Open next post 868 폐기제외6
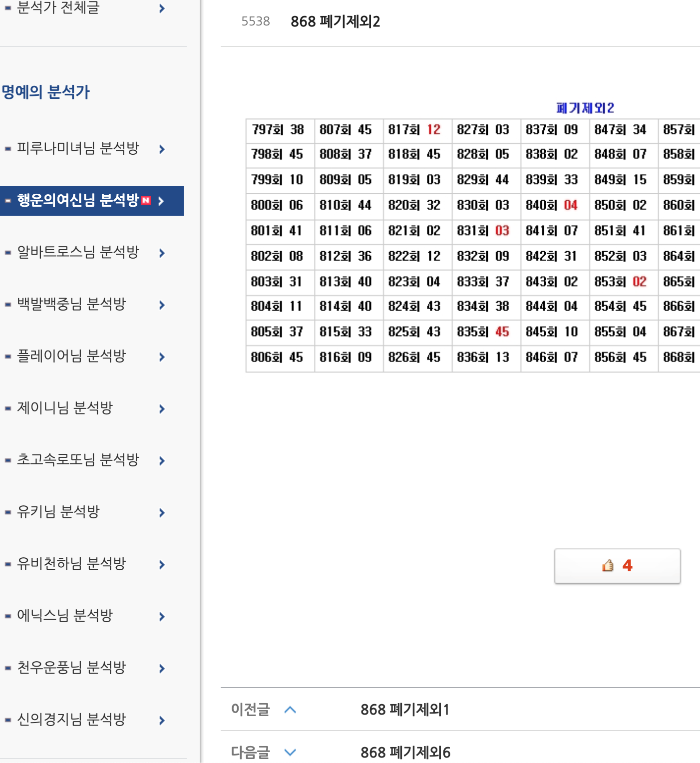This screenshot has width=700, height=763. point(405,752)
